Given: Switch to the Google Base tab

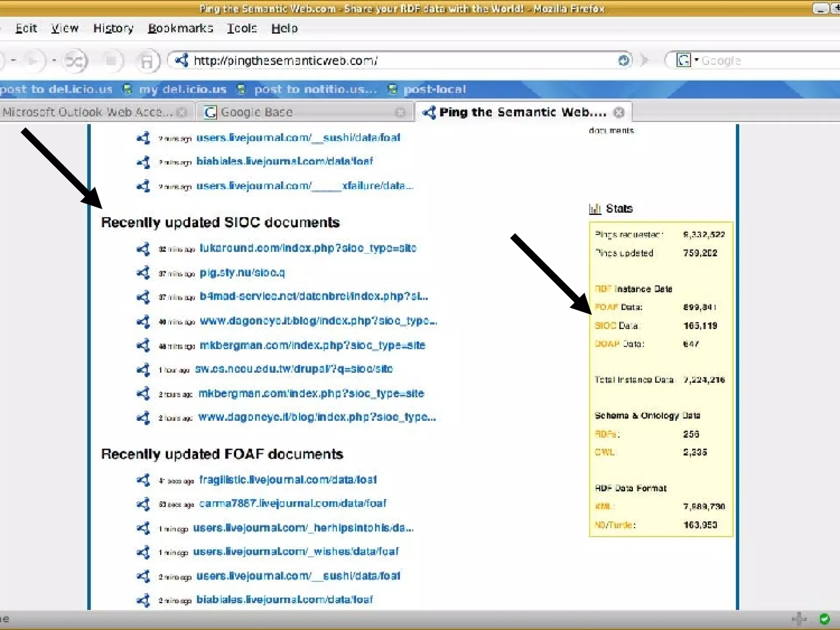Looking at the screenshot, I should [x=256, y=112].
